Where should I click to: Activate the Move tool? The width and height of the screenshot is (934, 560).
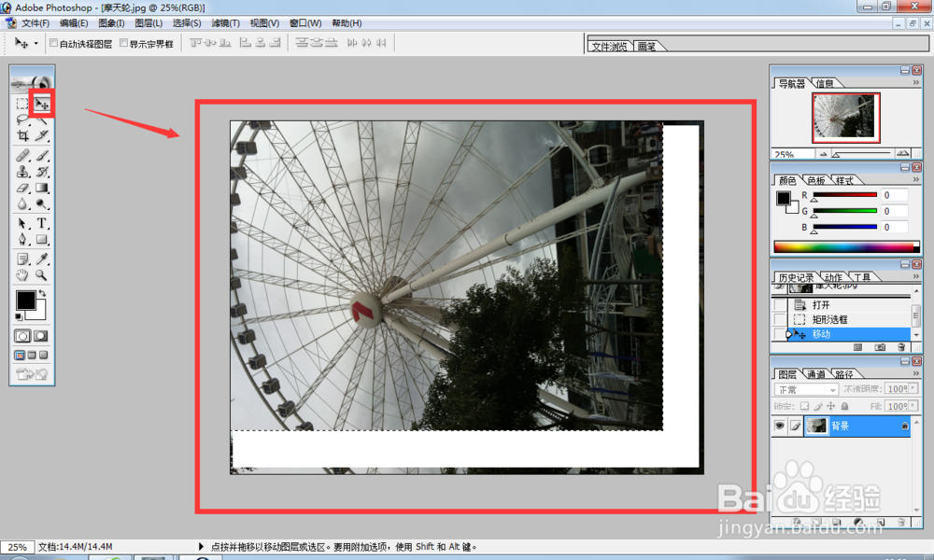tap(42, 104)
